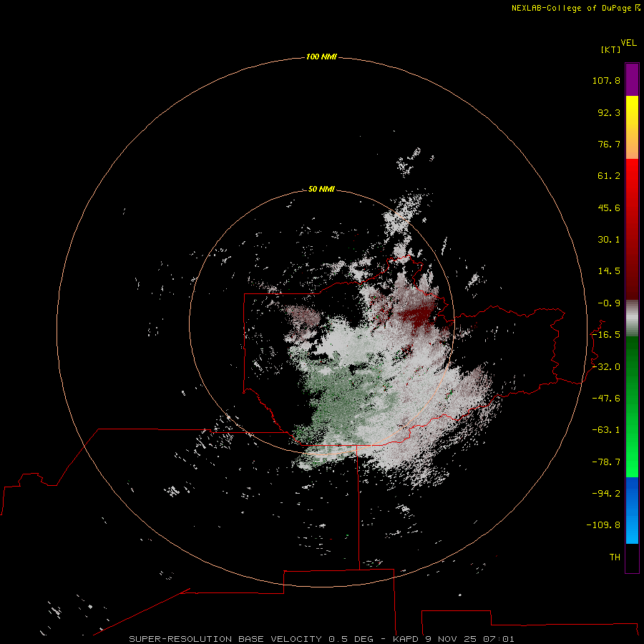Screen dimensions: 644x644
Task: Click the -47.6 velocity scale value
Action: pos(606,399)
